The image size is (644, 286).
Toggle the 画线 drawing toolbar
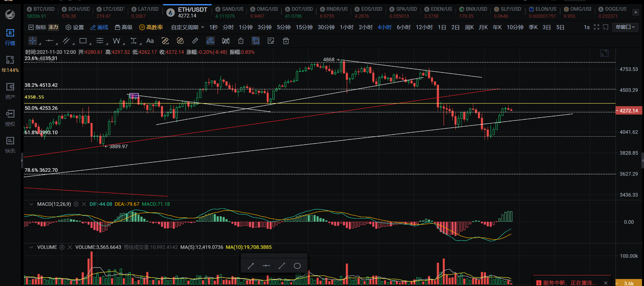[x=99, y=27]
